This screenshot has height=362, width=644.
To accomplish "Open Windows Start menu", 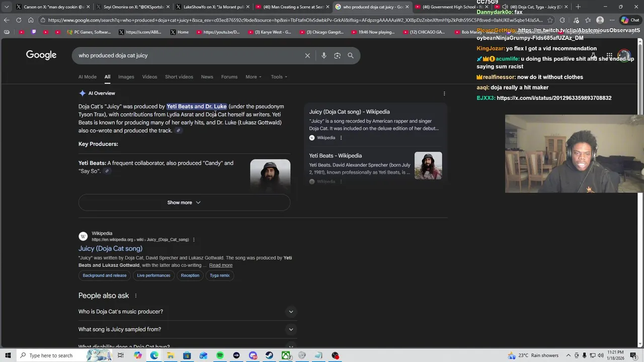I will click(x=8, y=355).
